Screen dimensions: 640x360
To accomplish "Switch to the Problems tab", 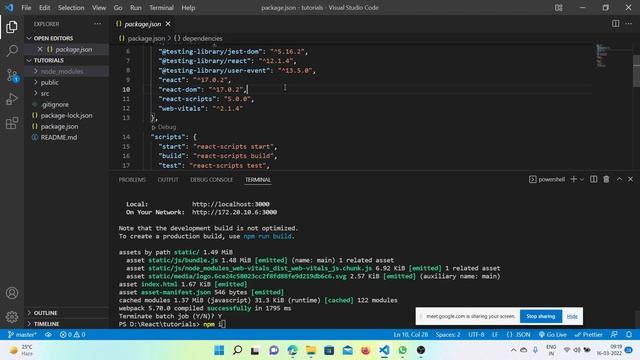I will pyautogui.click(x=132, y=180).
